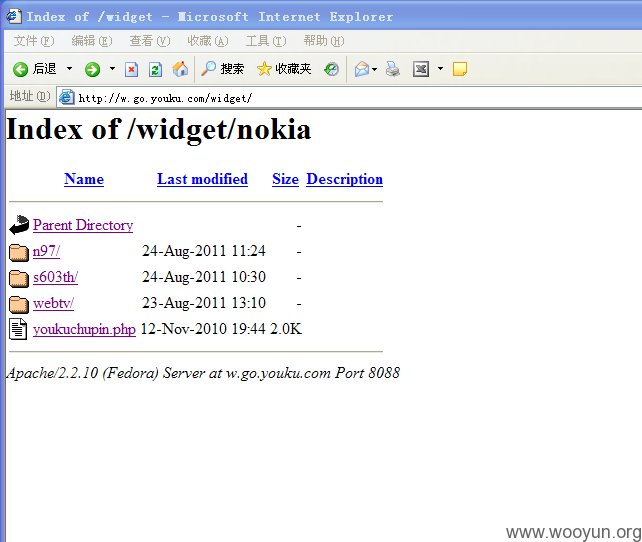Click the 地址(D) address label
This screenshot has width=642, height=542.
(x=30, y=97)
